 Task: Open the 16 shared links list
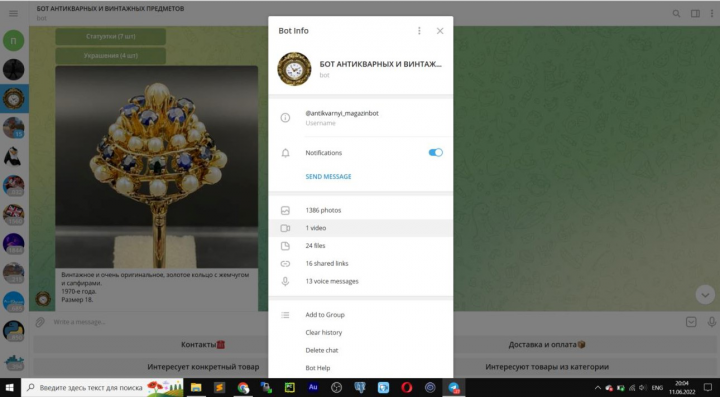pyautogui.click(x=360, y=263)
